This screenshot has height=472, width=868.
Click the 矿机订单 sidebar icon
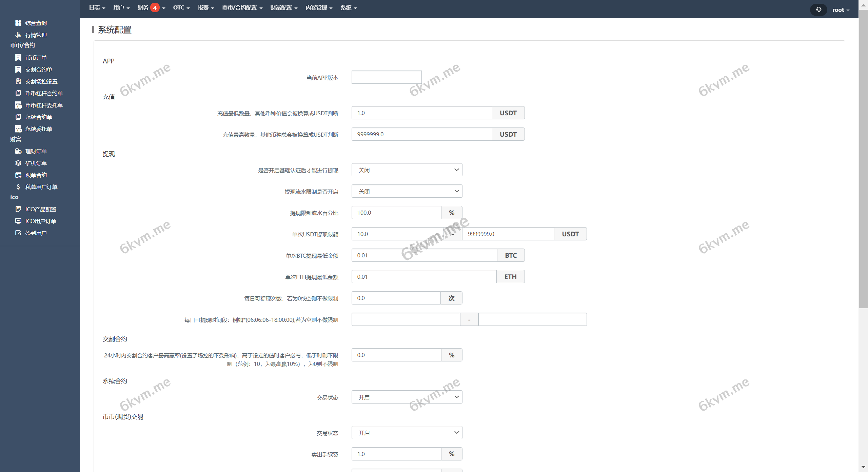pos(18,163)
